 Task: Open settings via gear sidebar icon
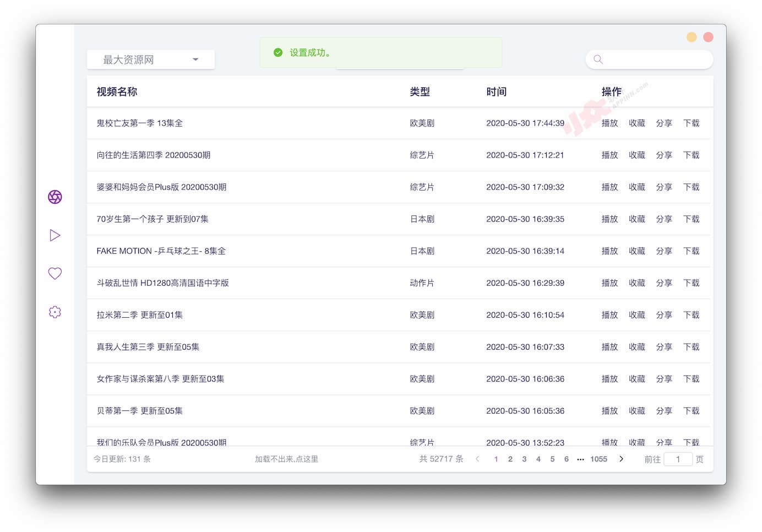pyautogui.click(x=55, y=312)
